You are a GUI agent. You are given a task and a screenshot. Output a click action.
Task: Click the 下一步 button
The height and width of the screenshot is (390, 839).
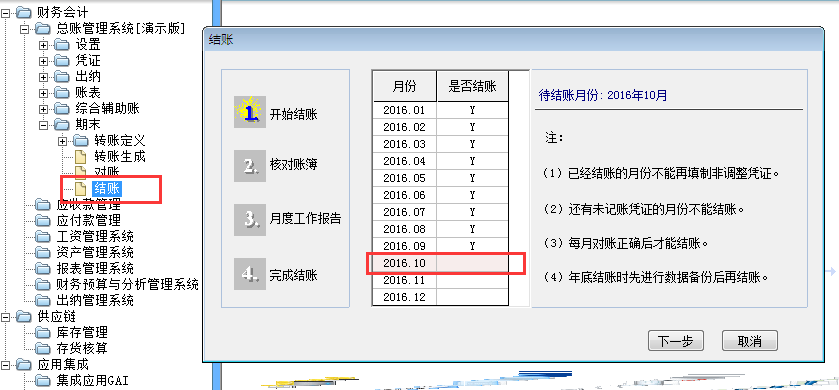click(675, 341)
